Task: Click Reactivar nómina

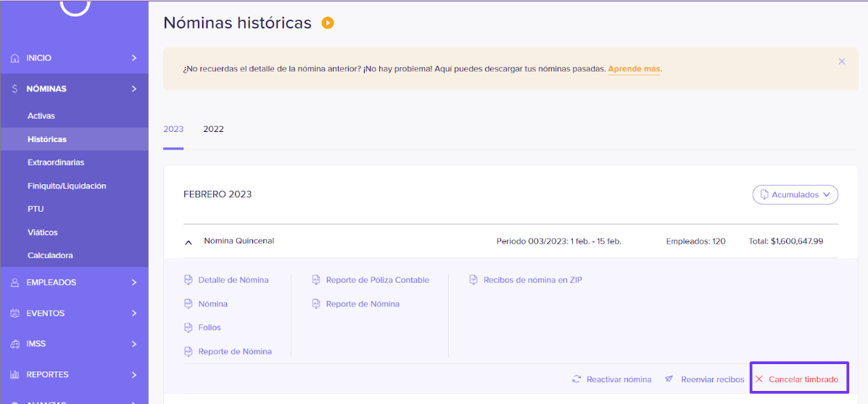Action: pyautogui.click(x=619, y=379)
